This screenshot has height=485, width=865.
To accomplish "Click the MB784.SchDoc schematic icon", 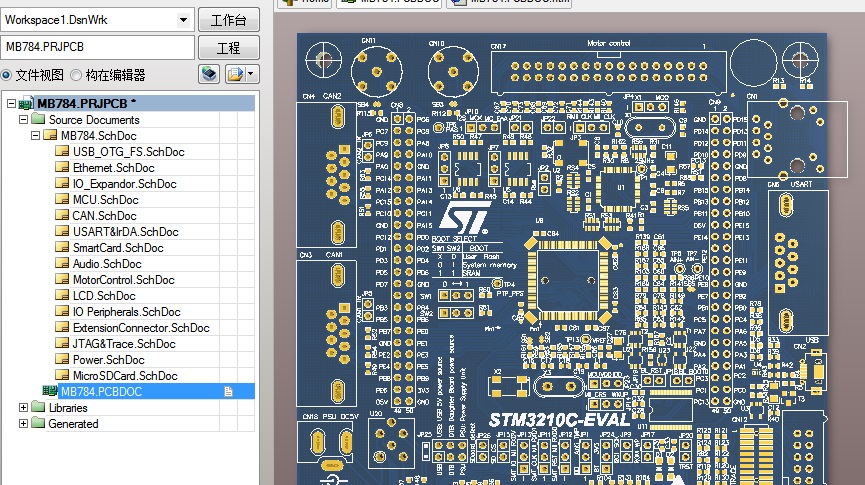I will (x=50, y=135).
